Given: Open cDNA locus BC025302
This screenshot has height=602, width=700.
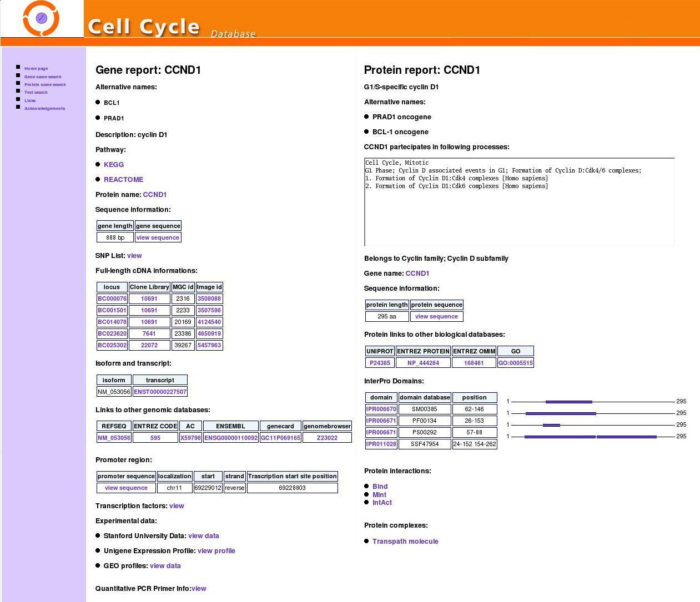Looking at the screenshot, I should coord(112,345).
